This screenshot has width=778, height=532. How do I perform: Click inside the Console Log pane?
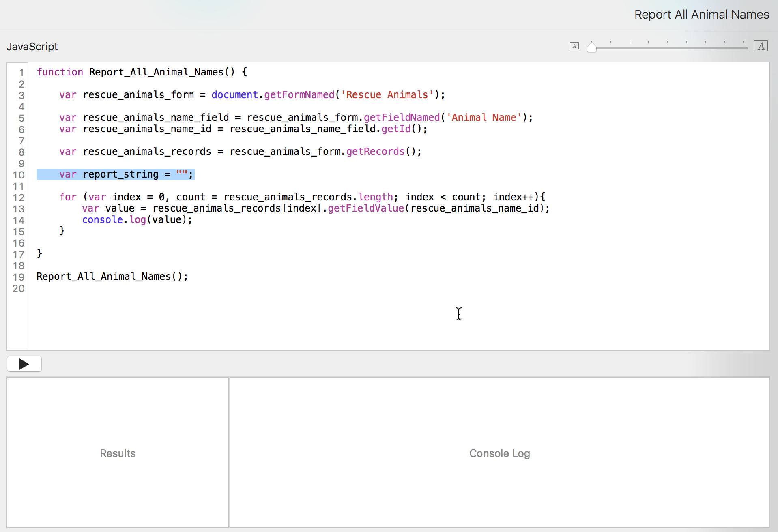499,453
